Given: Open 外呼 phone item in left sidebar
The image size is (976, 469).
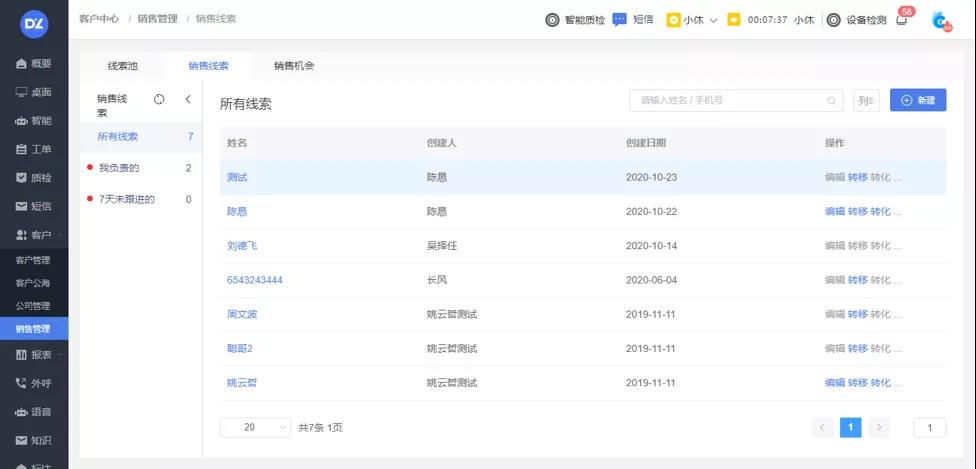Looking at the screenshot, I should 34,383.
